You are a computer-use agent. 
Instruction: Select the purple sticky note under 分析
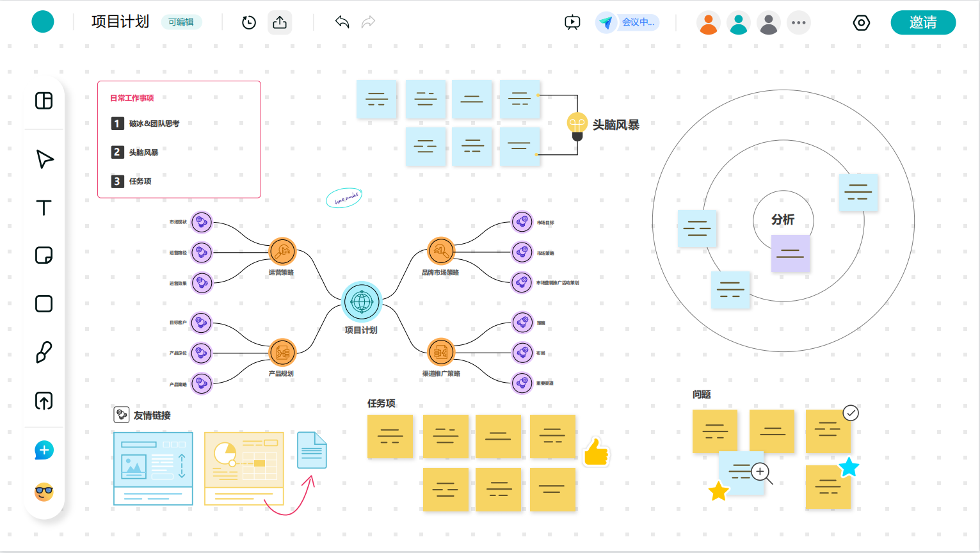[x=791, y=253]
